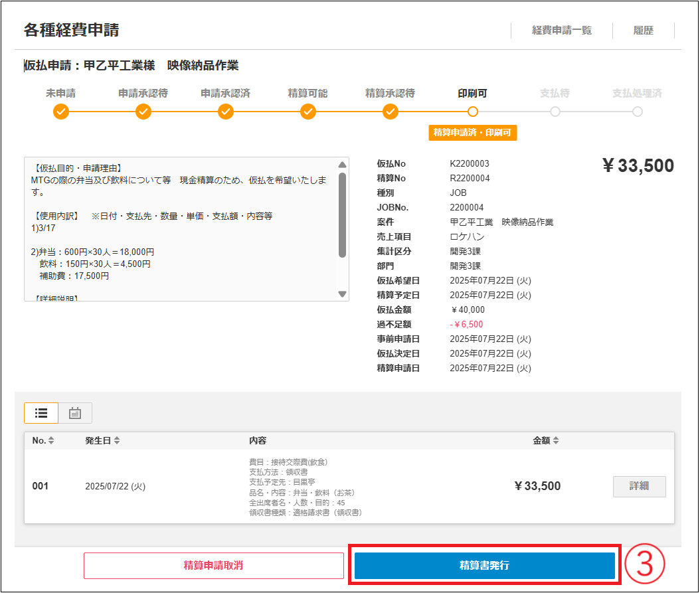Image resolution: width=700 pixels, height=593 pixels.
Task: Click row 001 date 2025/07/22
Action: (x=115, y=486)
